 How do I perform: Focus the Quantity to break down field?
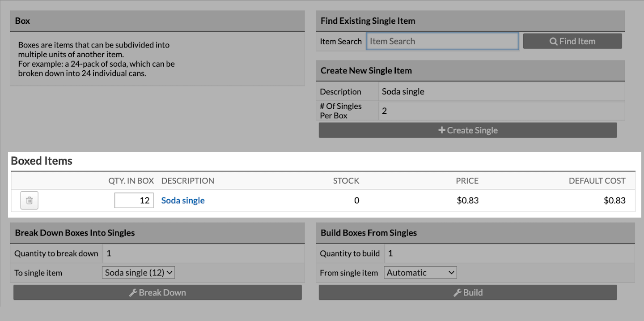pyautogui.click(x=203, y=253)
